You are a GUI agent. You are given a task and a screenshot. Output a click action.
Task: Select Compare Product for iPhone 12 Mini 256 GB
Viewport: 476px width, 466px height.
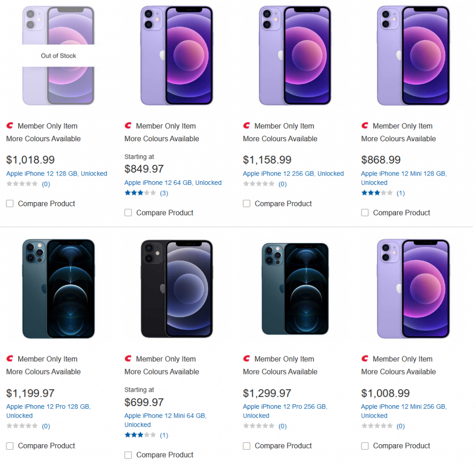pos(365,446)
